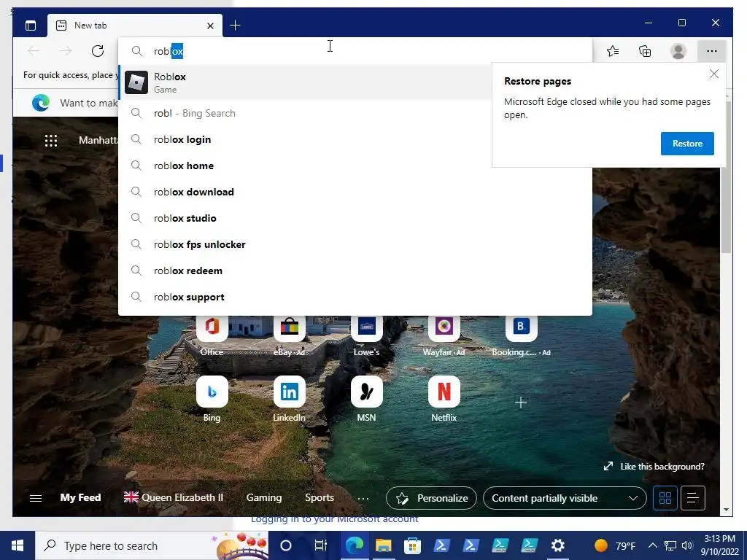
Task: Open the Bing quick link tile
Action: pyautogui.click(x=212, y=399)
